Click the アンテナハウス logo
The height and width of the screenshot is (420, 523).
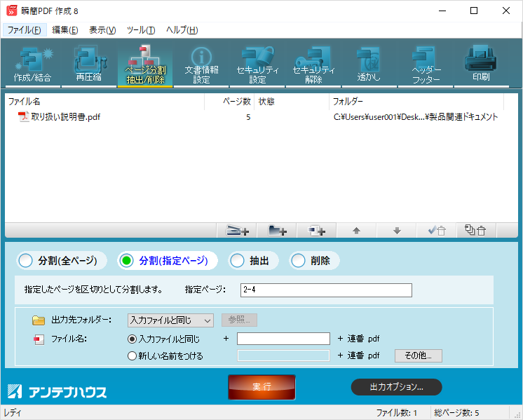pyautogui.click(x=57, y=391)
